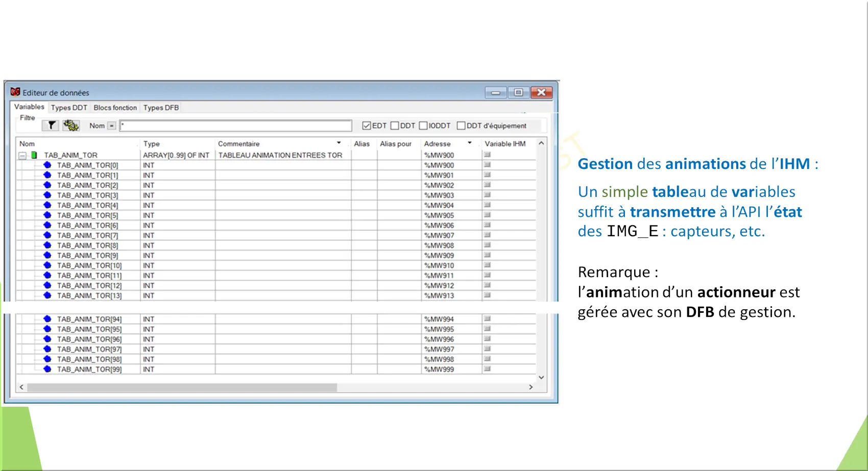The width and height of the screenshot is (868, 471).
Task: Click the Nom equals operator button
Action: tap(112, 126)
